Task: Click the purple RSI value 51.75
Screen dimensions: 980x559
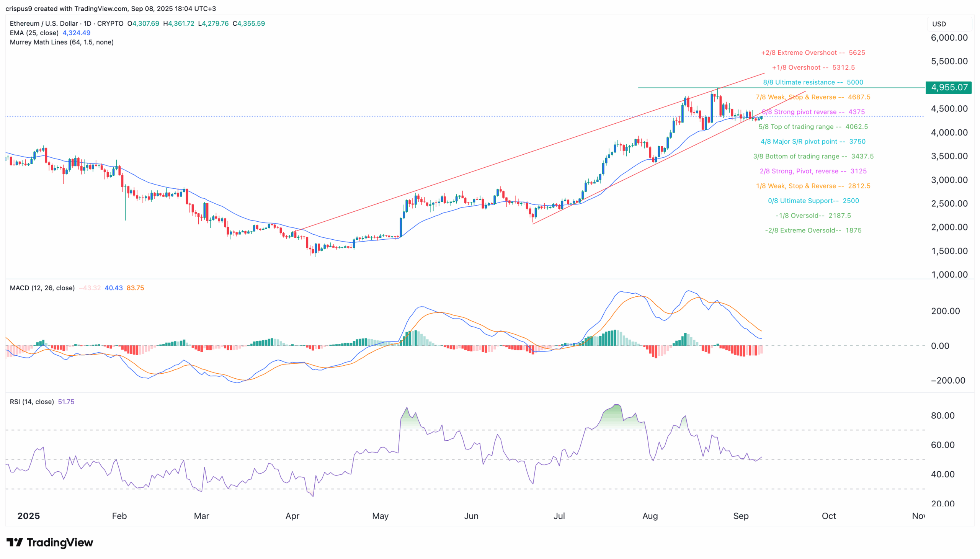Action: [x=65, y=402]
